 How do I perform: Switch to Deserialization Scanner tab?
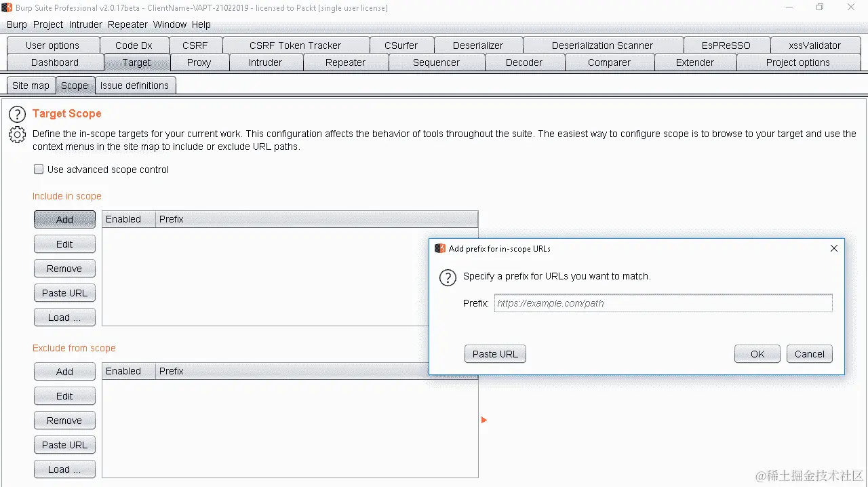tap(602, 45)
